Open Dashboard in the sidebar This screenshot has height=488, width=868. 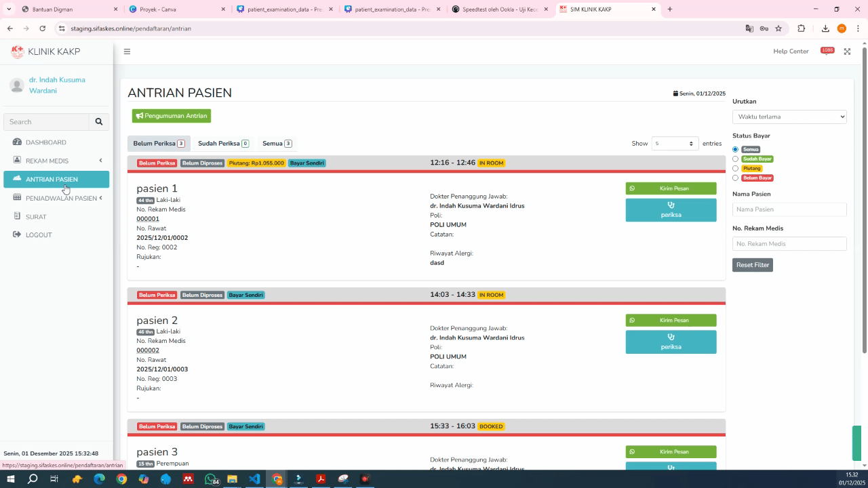tap(46, 142)
